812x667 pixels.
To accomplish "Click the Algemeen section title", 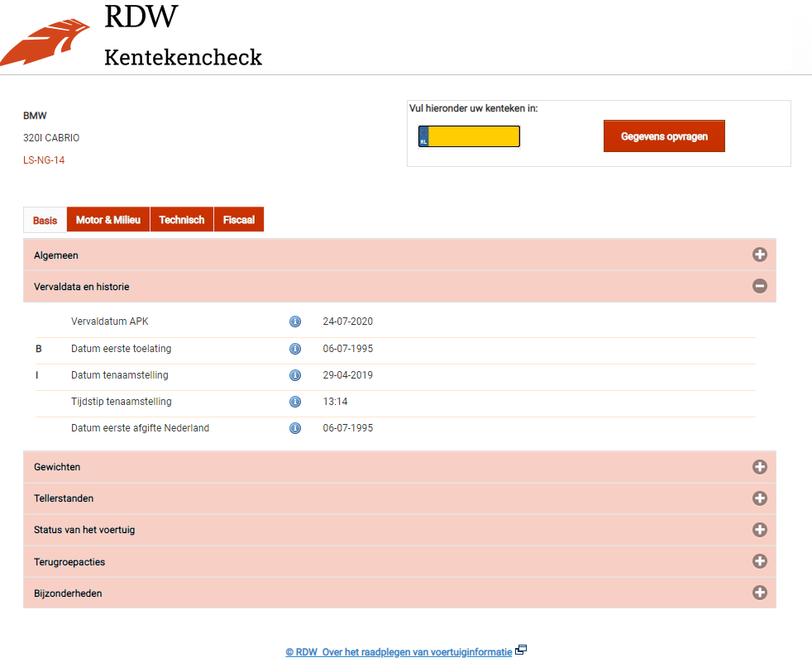I will pos(56,255).
